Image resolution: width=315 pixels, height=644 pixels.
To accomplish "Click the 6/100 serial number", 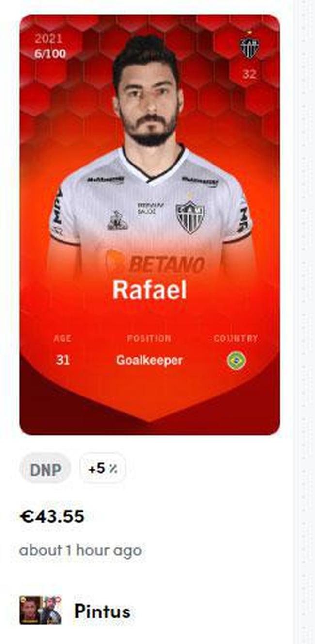I will click(50, 54).
